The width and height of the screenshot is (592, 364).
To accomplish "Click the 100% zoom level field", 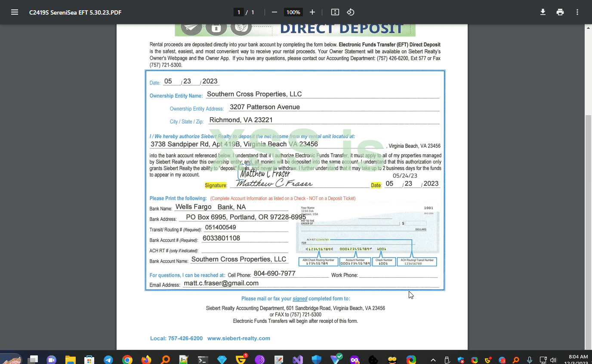I will coord(293,12).
